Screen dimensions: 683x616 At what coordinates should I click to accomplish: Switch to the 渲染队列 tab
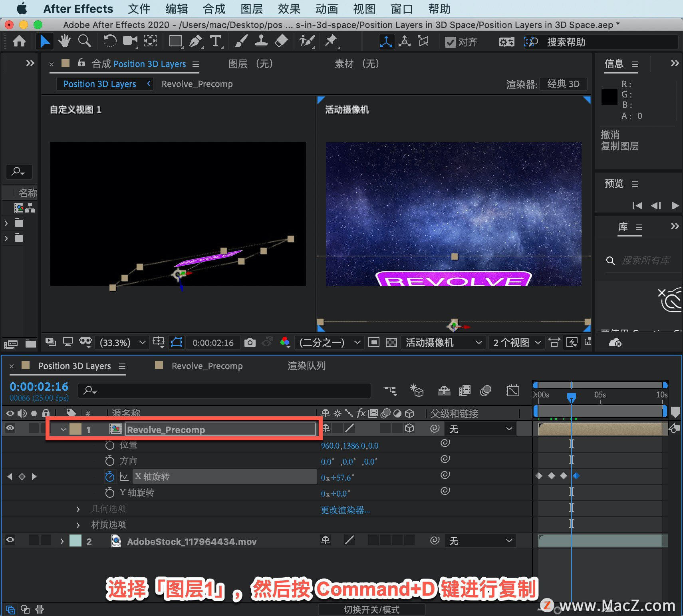[x=307, y=366]
